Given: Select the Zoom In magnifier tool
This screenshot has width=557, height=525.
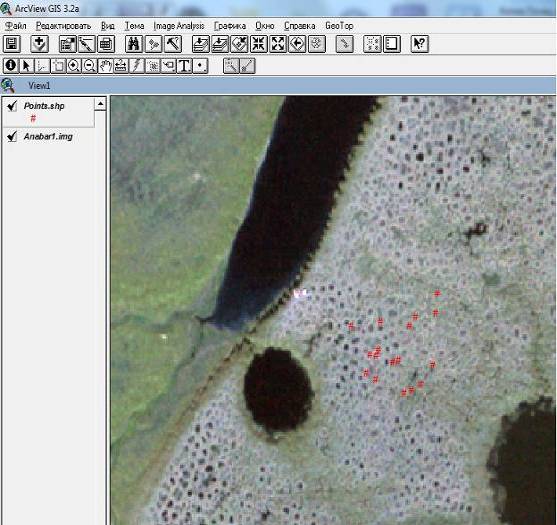Looking at the screenshot, I should point(74,66).
